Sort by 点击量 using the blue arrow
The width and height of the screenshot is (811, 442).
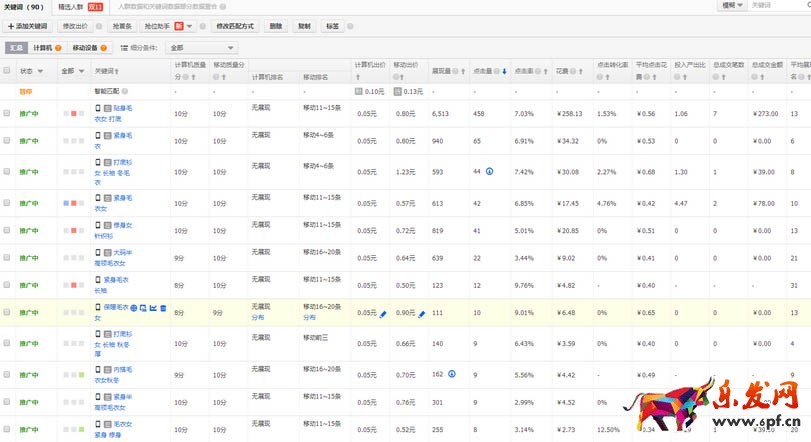(504, 72)
